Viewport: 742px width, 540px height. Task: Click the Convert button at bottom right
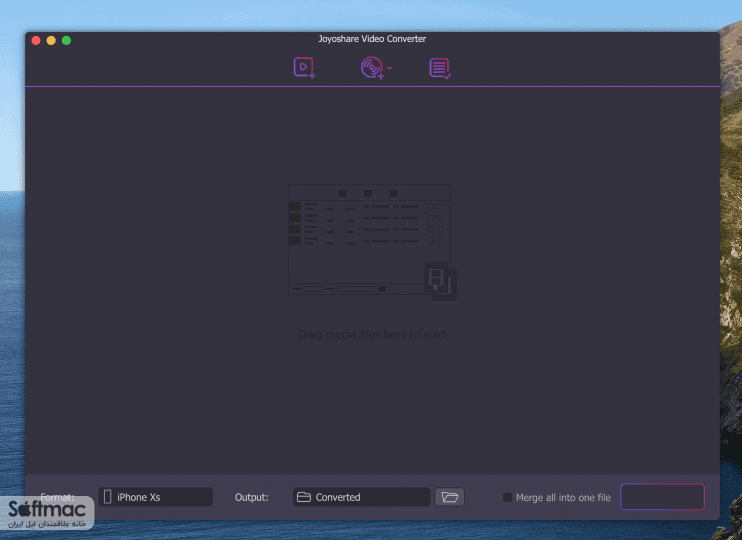(662, 497)
